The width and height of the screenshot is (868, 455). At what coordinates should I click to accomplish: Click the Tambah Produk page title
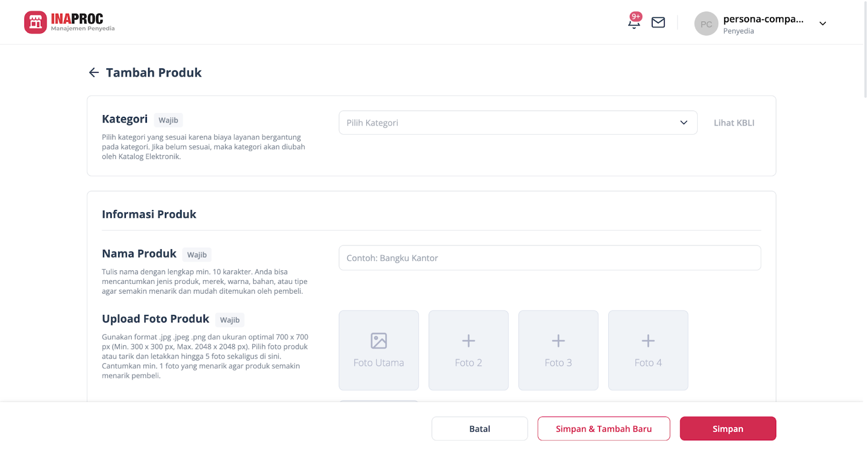[154, 73]
